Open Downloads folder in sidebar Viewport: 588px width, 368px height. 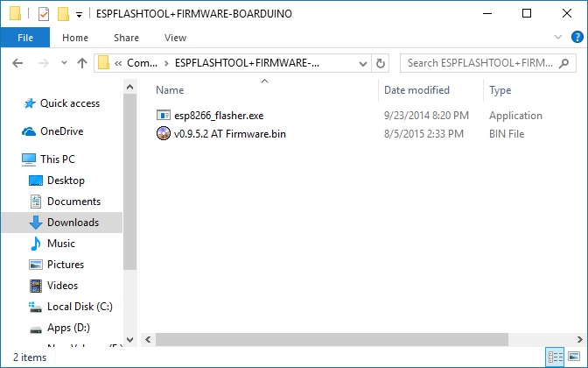[x=73, y=223]
